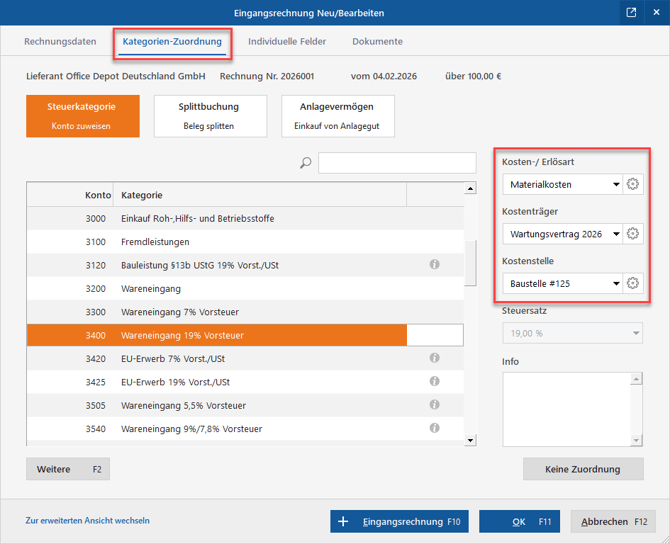Expand the Kostenstelle dropdown

[615, 283]
